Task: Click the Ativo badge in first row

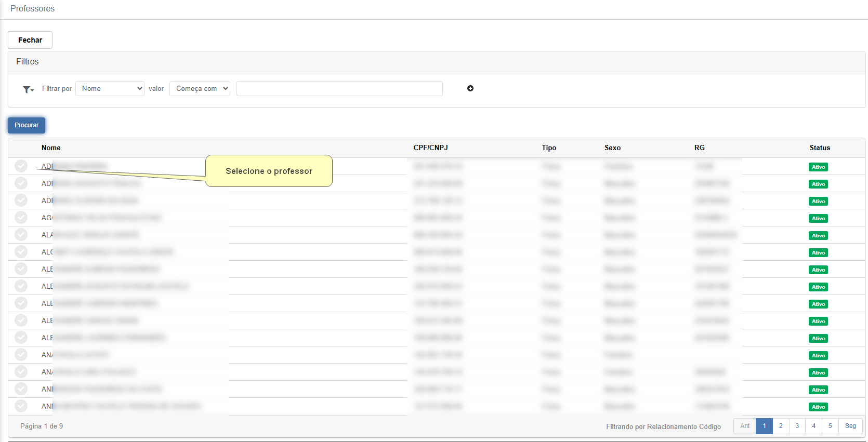Action: coord(818,167)
